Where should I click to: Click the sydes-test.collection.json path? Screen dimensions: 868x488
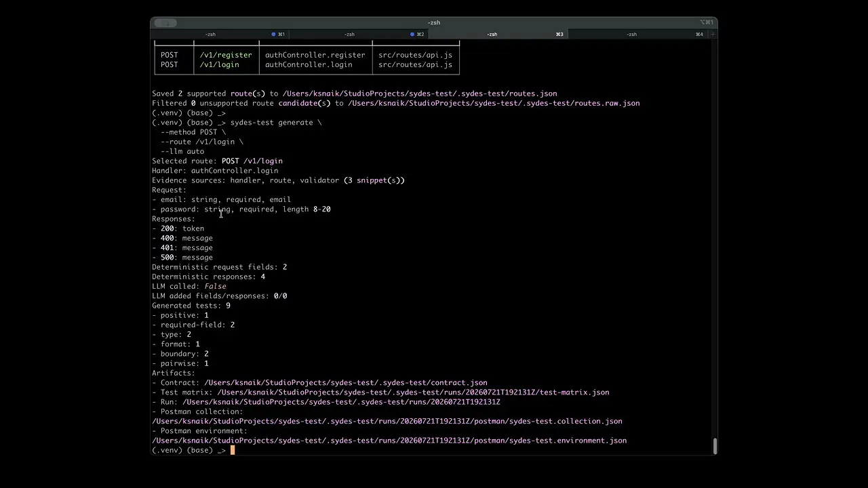tap(387, 421)
